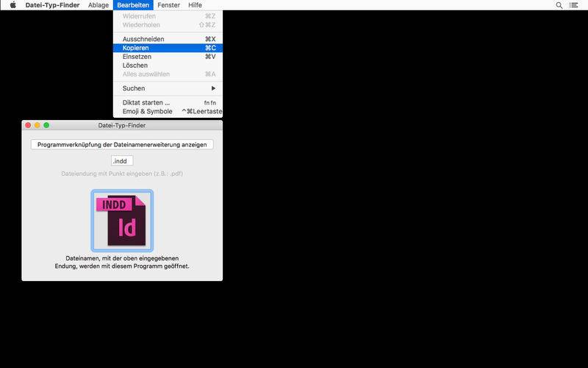The image size is (588, 368).
Task: Open the Datei-Typ-Finder application menu
Action: click(x=52, y=5)
